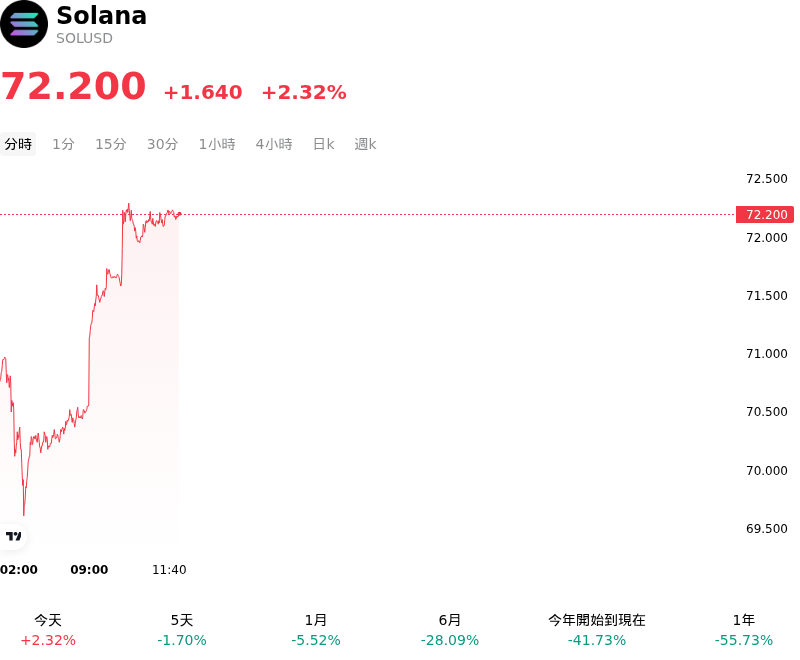
Task: Open the TradingView logo badge
Action: click(13, 536)
